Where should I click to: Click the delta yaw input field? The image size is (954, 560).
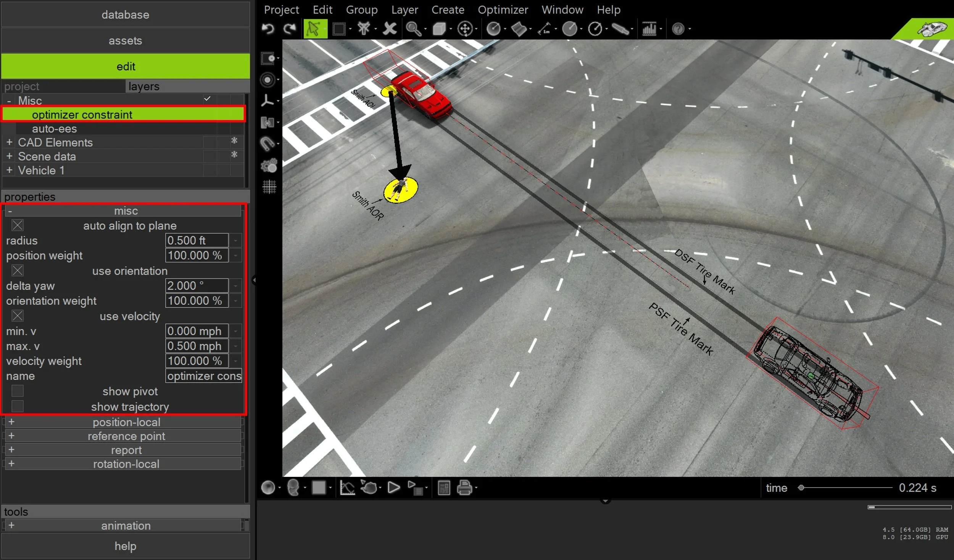(x=197, y=286)
